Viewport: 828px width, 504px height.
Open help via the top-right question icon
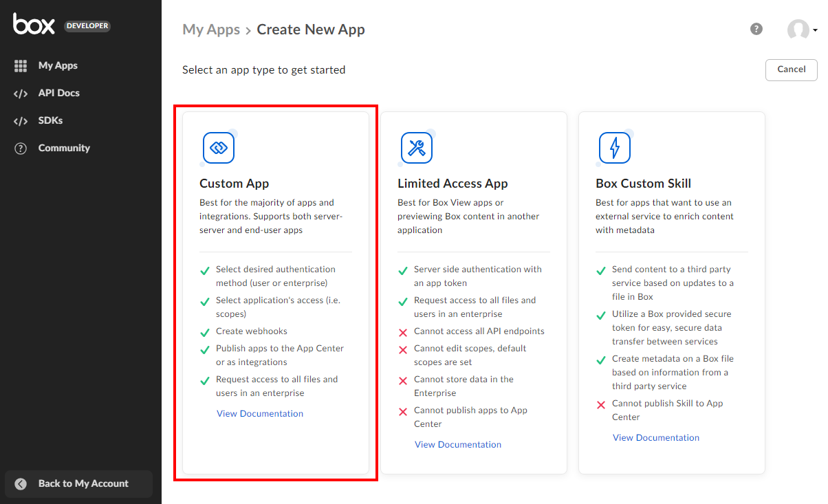point(756,29)
